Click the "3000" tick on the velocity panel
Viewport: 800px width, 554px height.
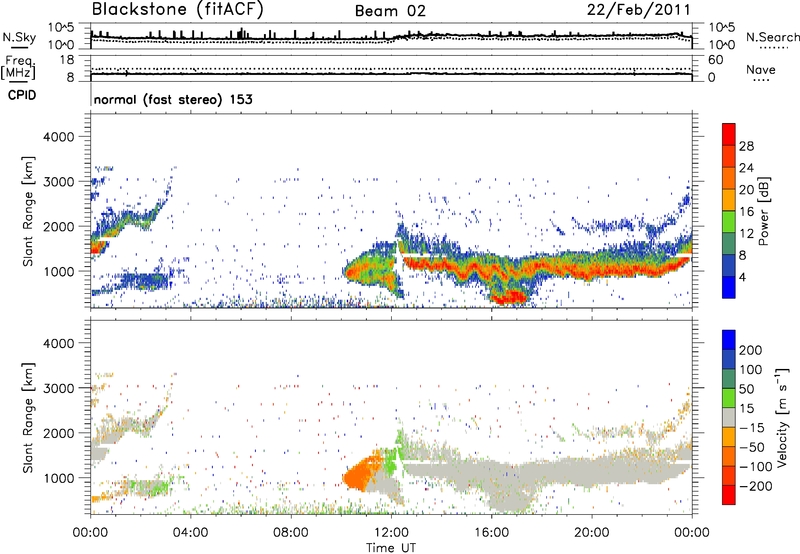click(x=58, y=388)
